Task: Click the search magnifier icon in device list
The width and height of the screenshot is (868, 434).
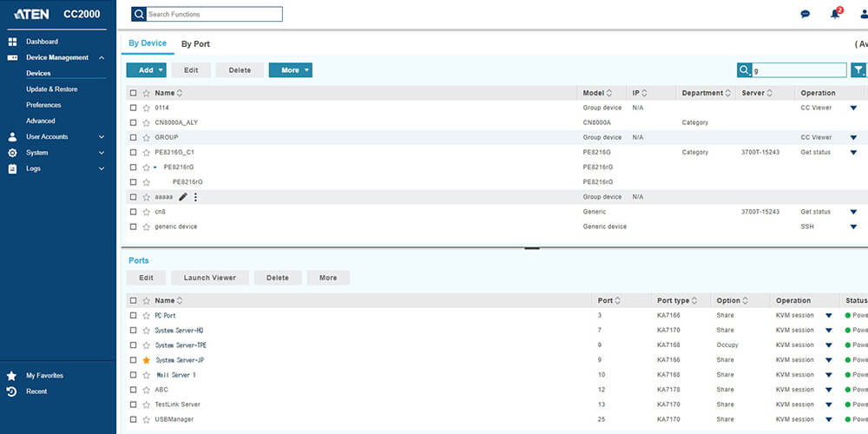Action: (744, 70)
